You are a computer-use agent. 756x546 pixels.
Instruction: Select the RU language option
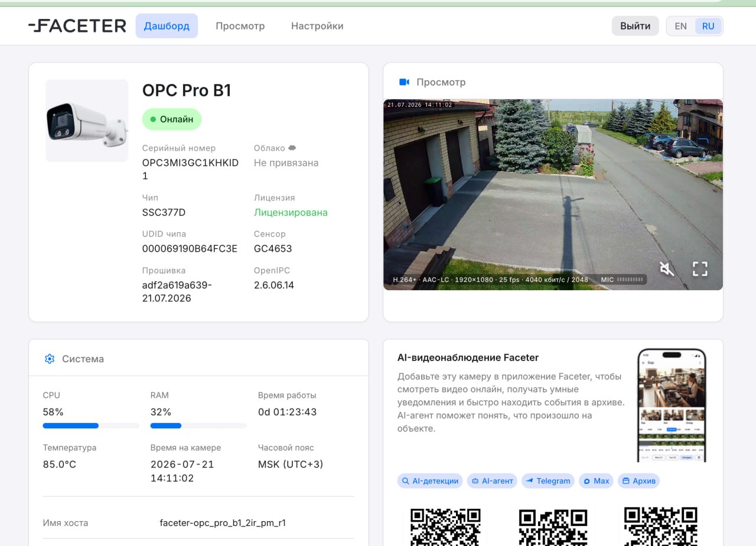[708, 26]
